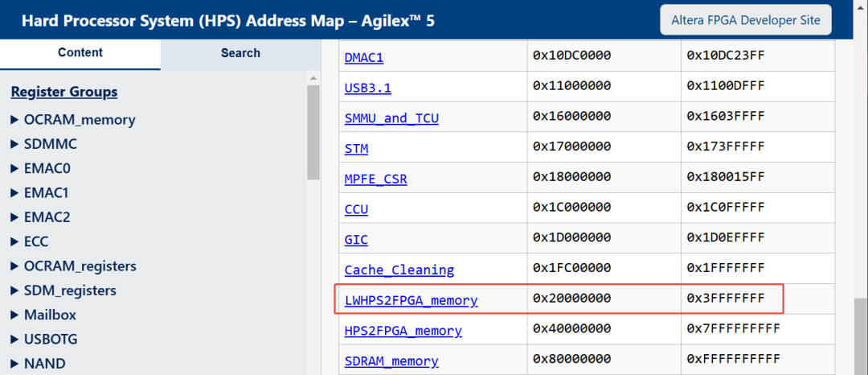The height and width of the screenshot is (375, 868).
Task: Select end address 0x180015FF
Action: point(726,177)
